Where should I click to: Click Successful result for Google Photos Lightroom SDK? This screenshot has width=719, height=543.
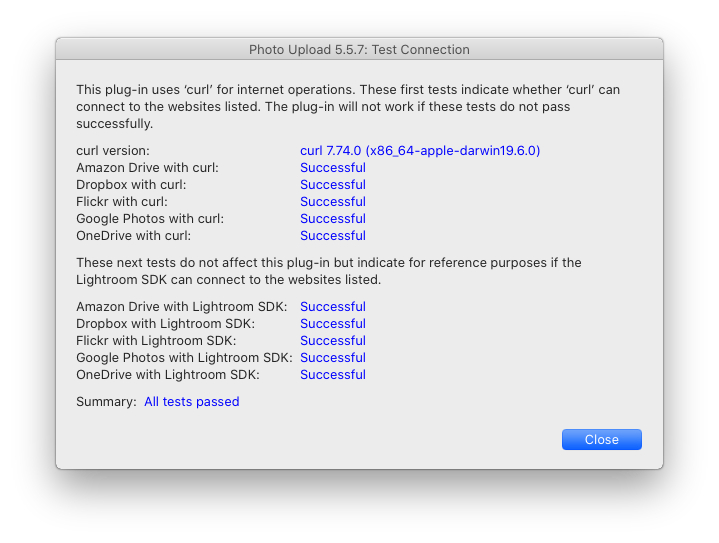(x=333, y=358)
